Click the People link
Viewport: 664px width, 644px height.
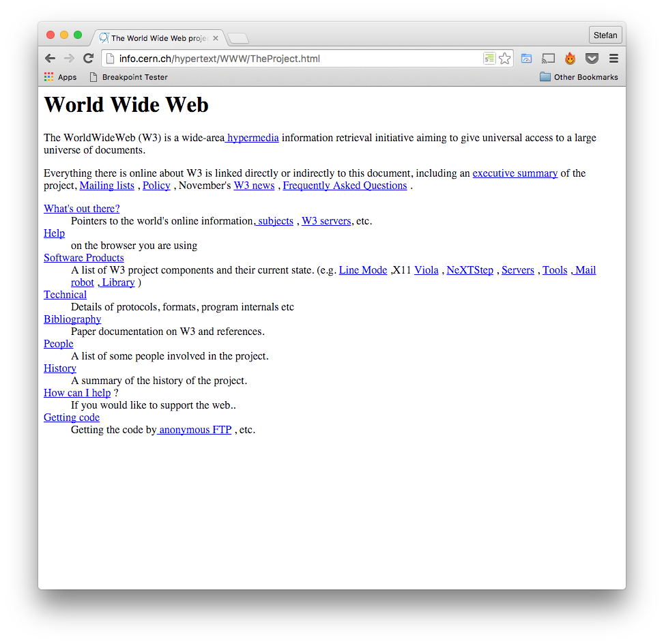(59, 344)
